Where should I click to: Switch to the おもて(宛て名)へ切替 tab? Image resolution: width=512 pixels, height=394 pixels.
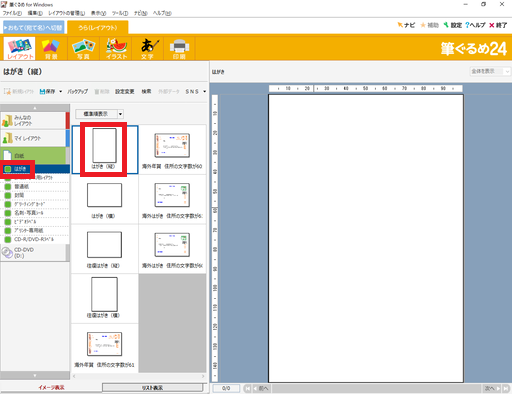(x=33, y=27)
